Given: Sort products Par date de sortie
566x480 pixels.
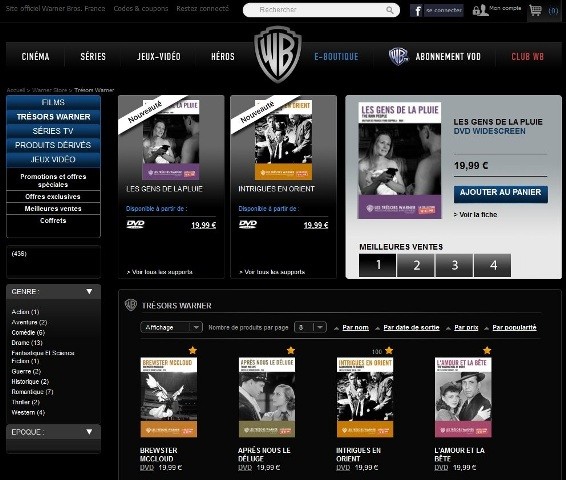Looking at the screenshot, I should (411, 328).
